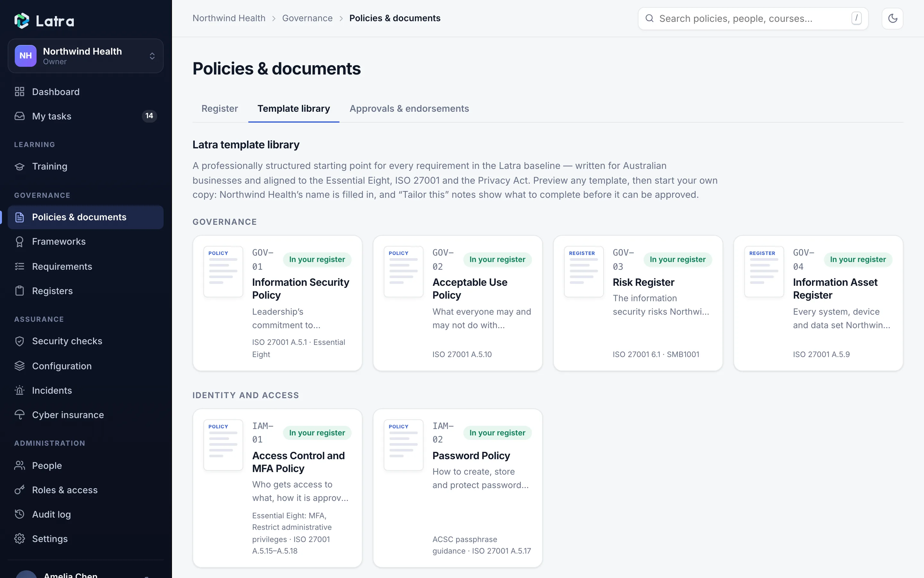Image resolution: width=924 pixels, height=578 pixels.
Task: Open the Security checks shield icon
Action: click(20, 341)
